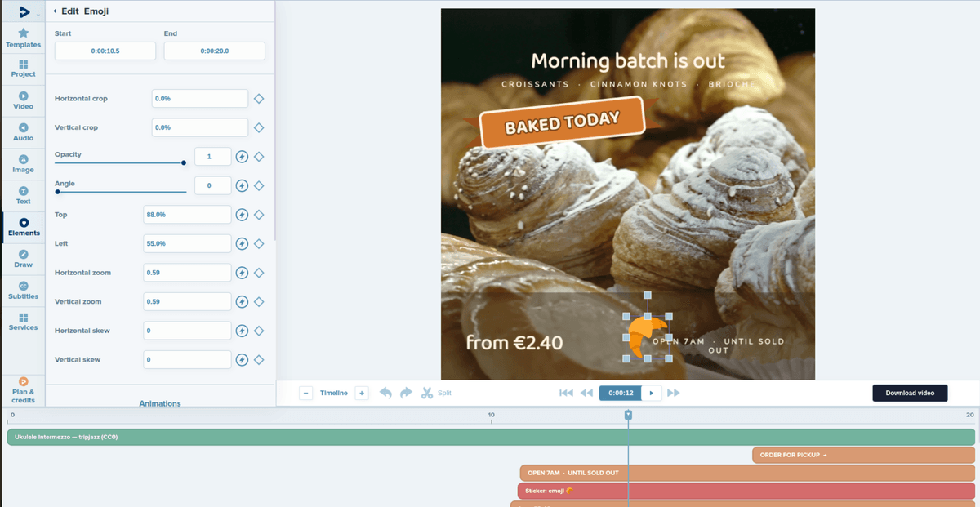980x507 pixels.
Task: Open the Video sidebar section
Action: click(23, 100)
